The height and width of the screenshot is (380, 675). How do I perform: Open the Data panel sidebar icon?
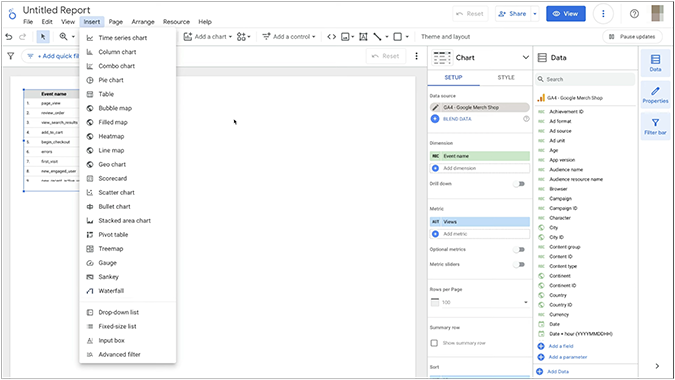click(655, 62)
